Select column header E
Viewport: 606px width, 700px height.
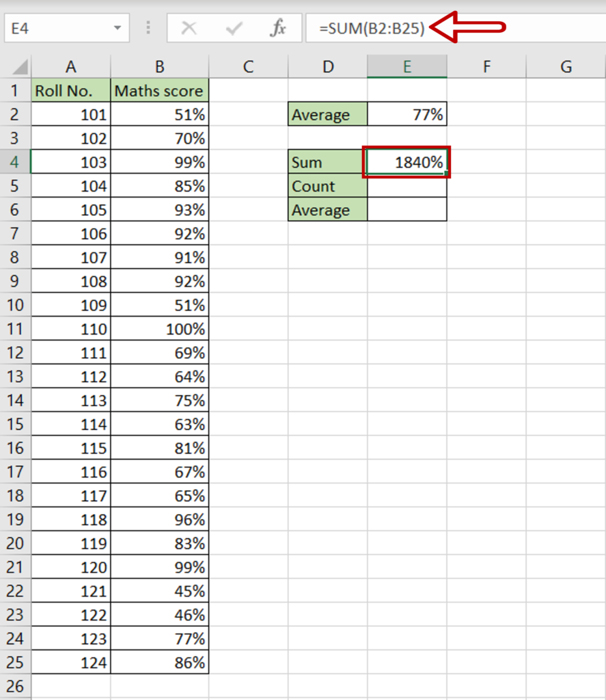tap(407, 66)
